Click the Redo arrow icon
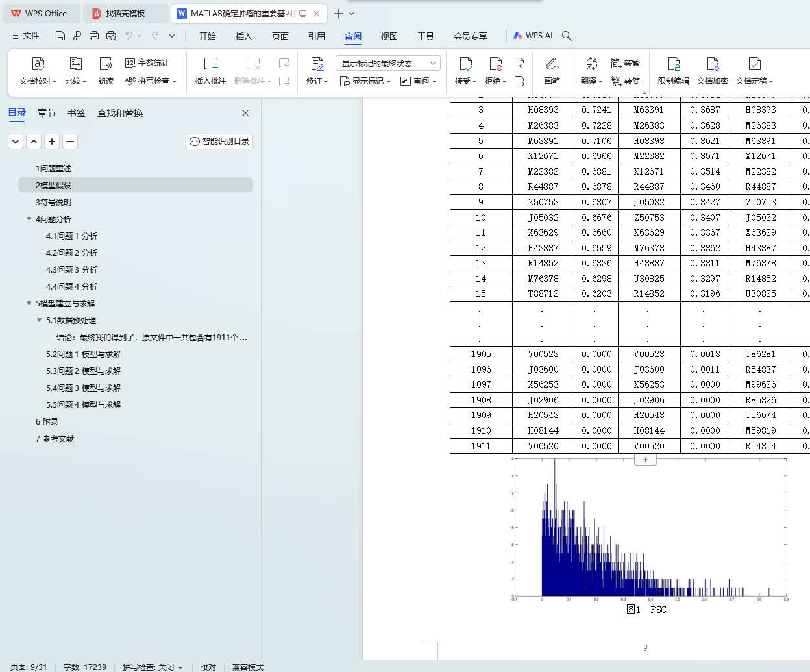The width and height of the screenshot is (810, 672). (x=155, y=36)
